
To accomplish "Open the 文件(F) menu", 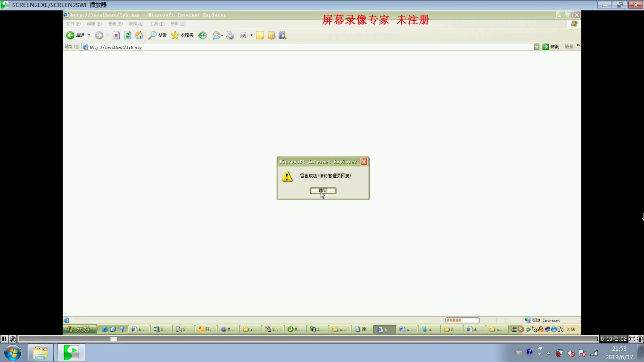I will pos(73,24).
